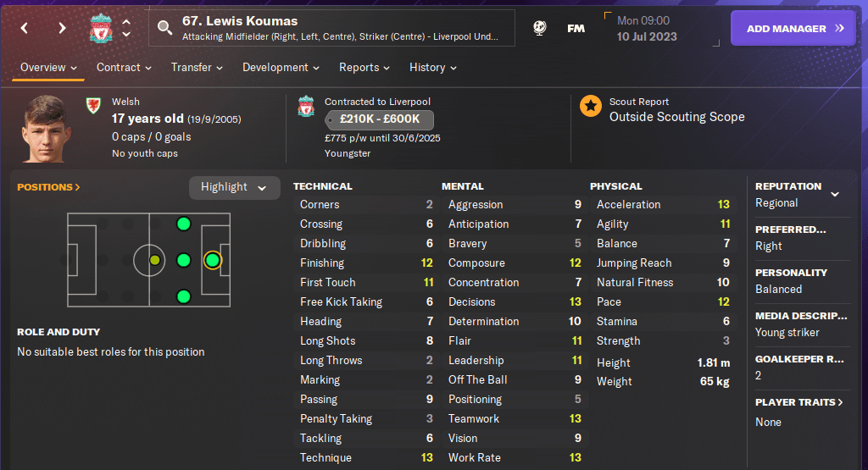Open the Development menu
This screenshot has height=470, width=868.
coord(281,68)
